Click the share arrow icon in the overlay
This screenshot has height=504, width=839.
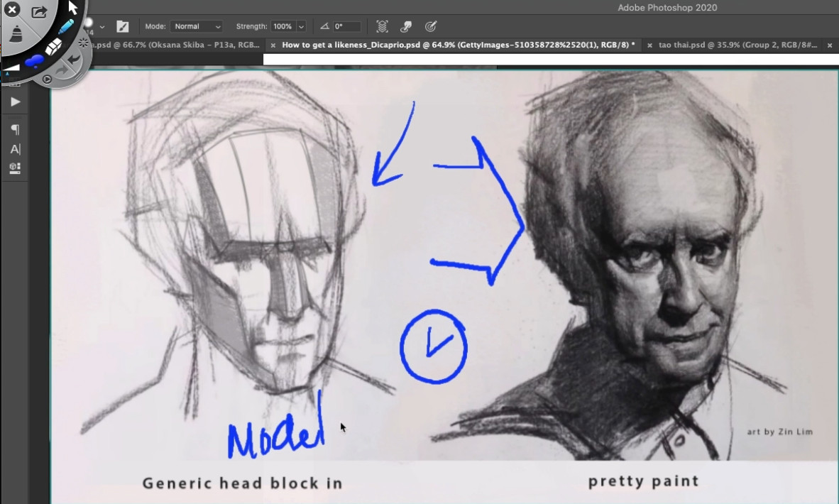(x=39, y=11)
